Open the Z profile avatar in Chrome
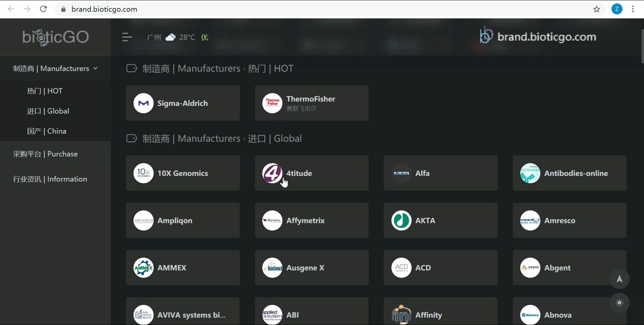 pos(617,9)
